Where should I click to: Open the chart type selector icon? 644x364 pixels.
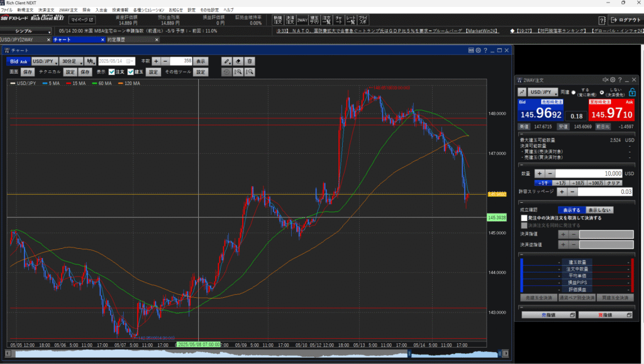91,61
